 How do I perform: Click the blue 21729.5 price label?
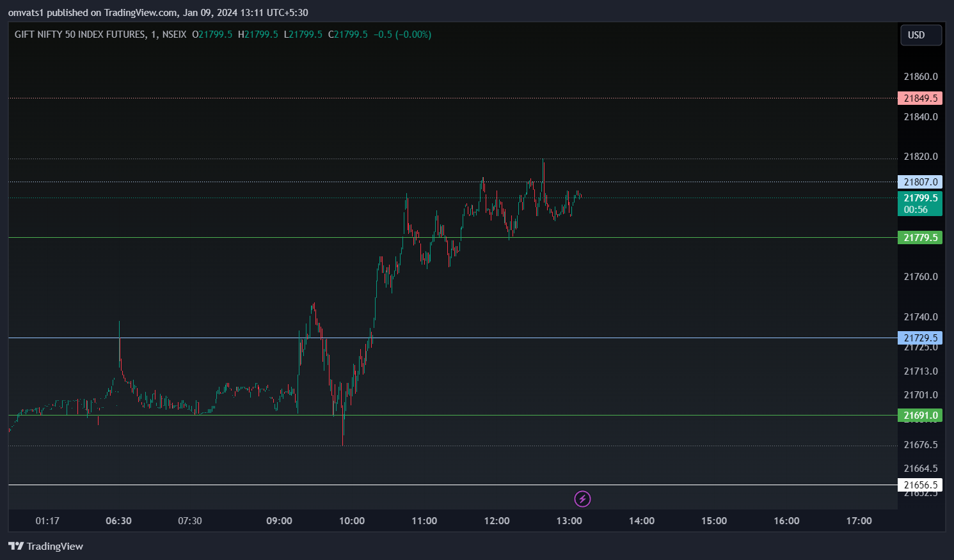point(920,338)
